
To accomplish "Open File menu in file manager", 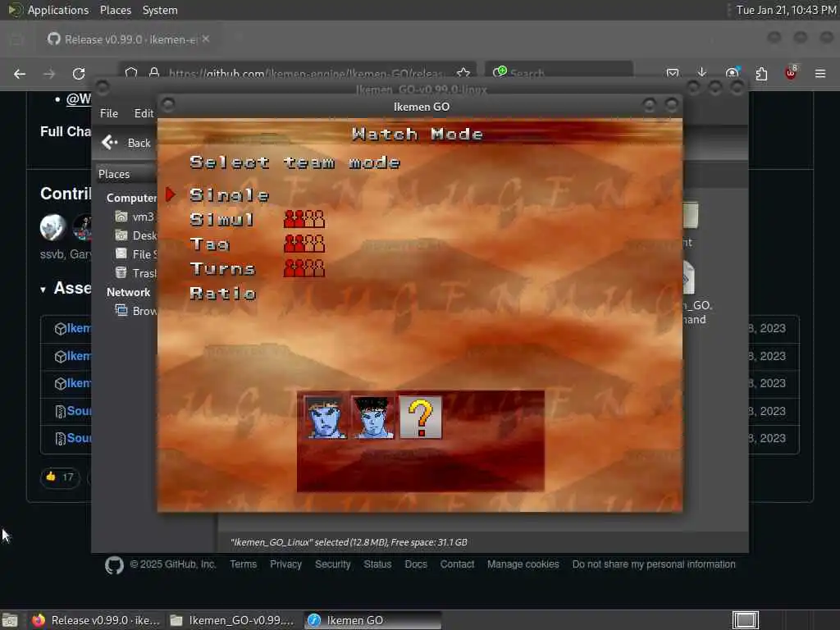I will 109,113.
